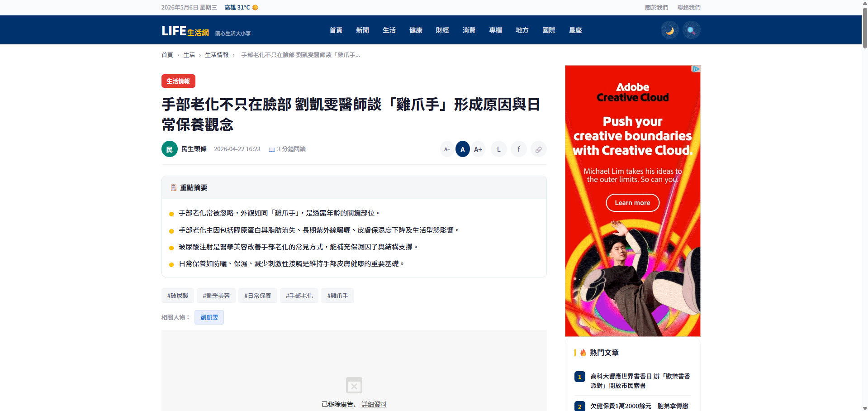This screenshot has width=868, height=411.
Task: Click the red 生活情報 category badge
Action: [178, 81]
